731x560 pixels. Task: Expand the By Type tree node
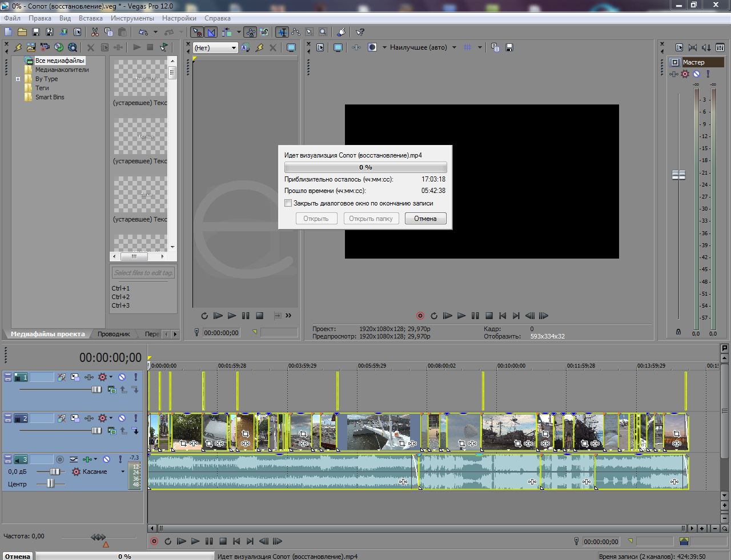[18, 79]
